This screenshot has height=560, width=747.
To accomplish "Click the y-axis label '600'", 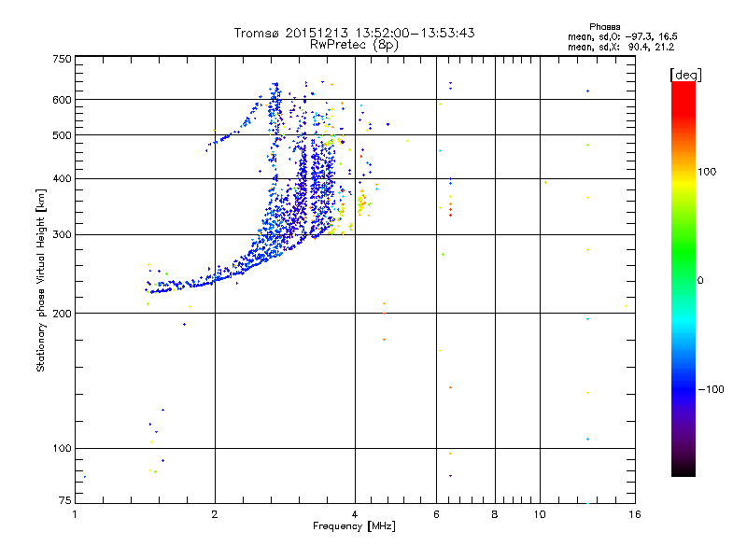I will 62,100.
